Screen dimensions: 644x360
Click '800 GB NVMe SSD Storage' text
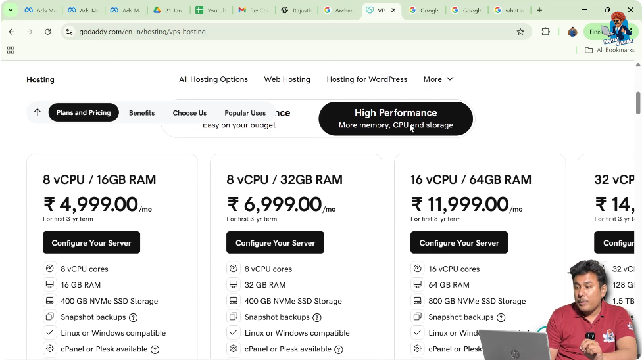tap(477, 301)
